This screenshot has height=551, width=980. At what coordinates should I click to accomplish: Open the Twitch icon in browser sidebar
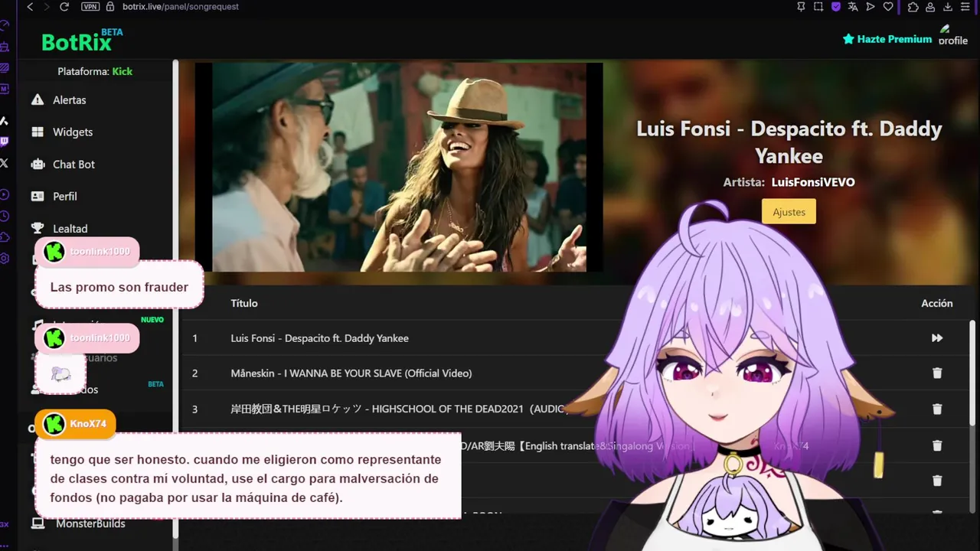[x=5, y=142]
